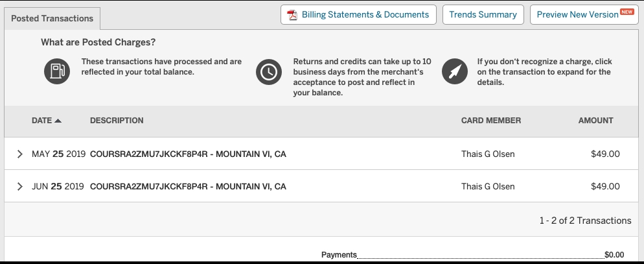Viewport: 644px width, 264px height.
Task: Click the Description column header
Action: coord(117,121)
